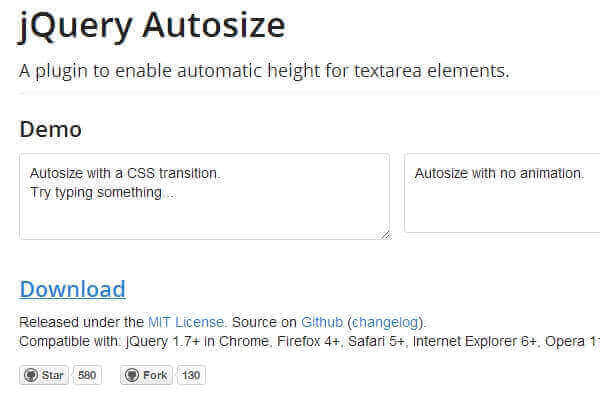The image size is (600, 400).
Task: Visit the Github source link
Action: pos(322,322)
